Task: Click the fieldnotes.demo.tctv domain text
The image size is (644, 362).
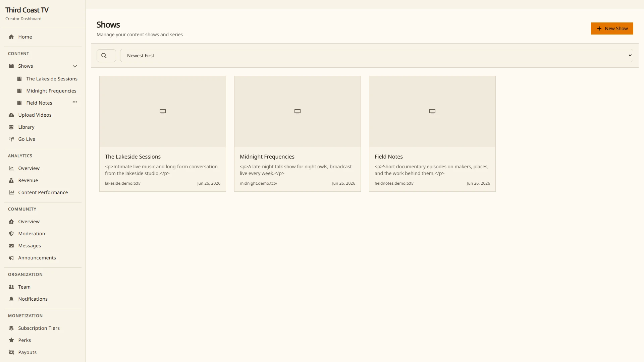Action: [394, 183]
